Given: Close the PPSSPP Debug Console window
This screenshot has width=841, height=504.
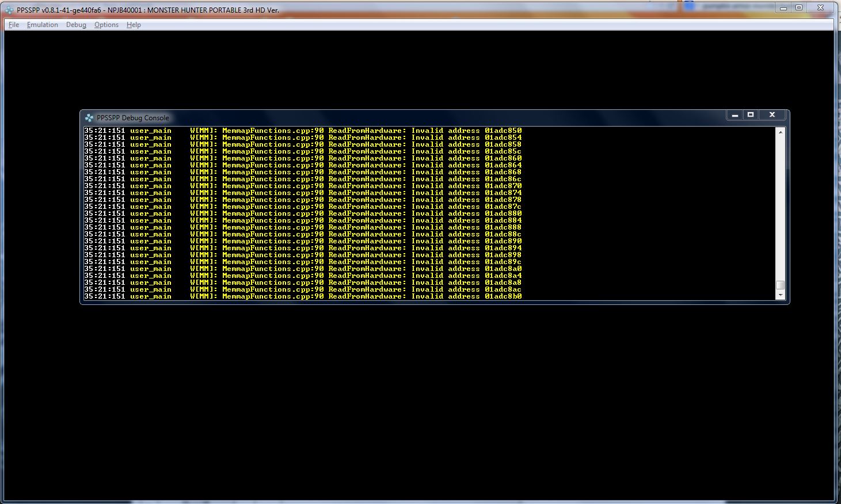Looking at the screenshot, I should [x=772, y=115].
